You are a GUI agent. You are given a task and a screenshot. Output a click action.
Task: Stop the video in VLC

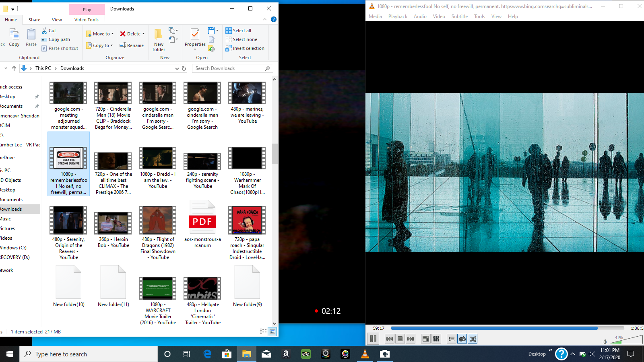[x=400, y=339]
